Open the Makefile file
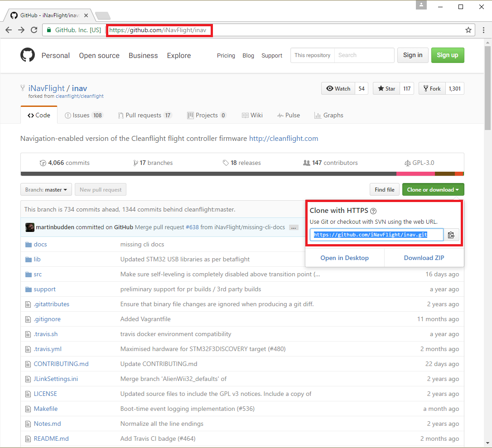492x448 pixels. (x=46, y=409)
